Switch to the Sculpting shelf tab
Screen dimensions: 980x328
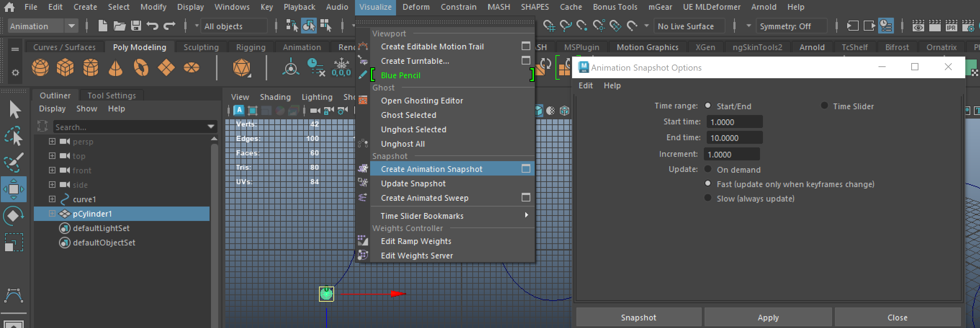coord(201,47)
